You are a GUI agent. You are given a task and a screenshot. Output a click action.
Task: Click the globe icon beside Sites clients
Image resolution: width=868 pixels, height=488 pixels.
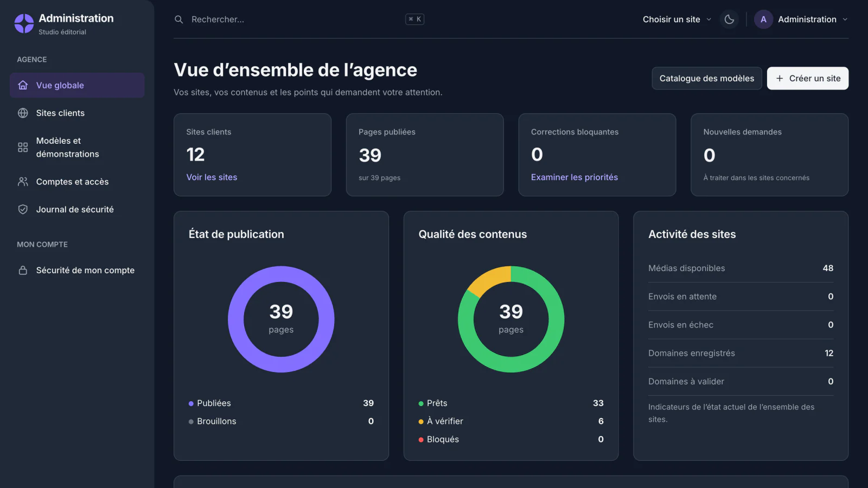pyautogui.click(x=23, y=113)
